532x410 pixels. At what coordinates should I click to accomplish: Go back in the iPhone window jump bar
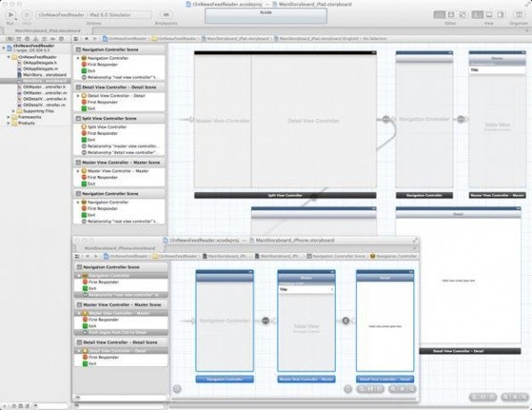click(87, 256)
